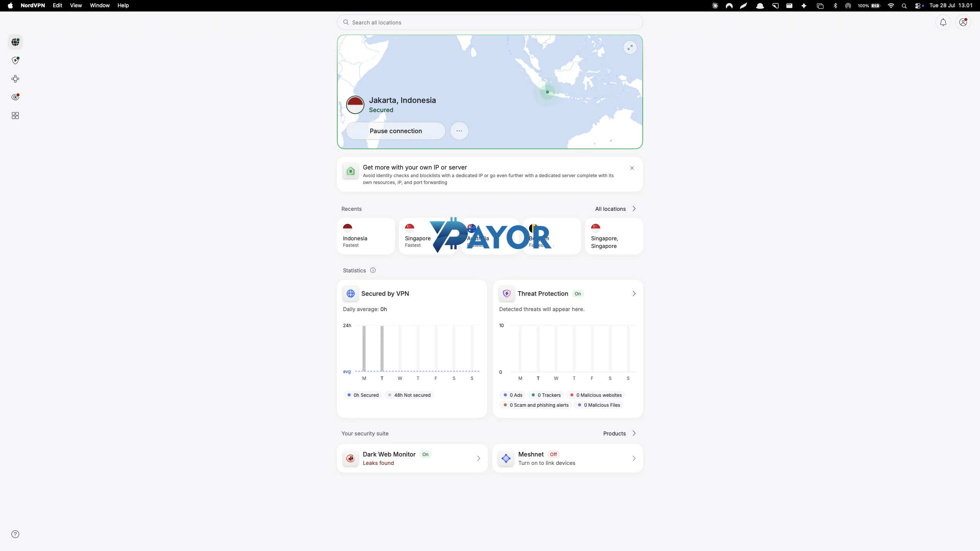Click the chevron next to All locations
The width and height of the screenshot is (980, 551).
634,209
